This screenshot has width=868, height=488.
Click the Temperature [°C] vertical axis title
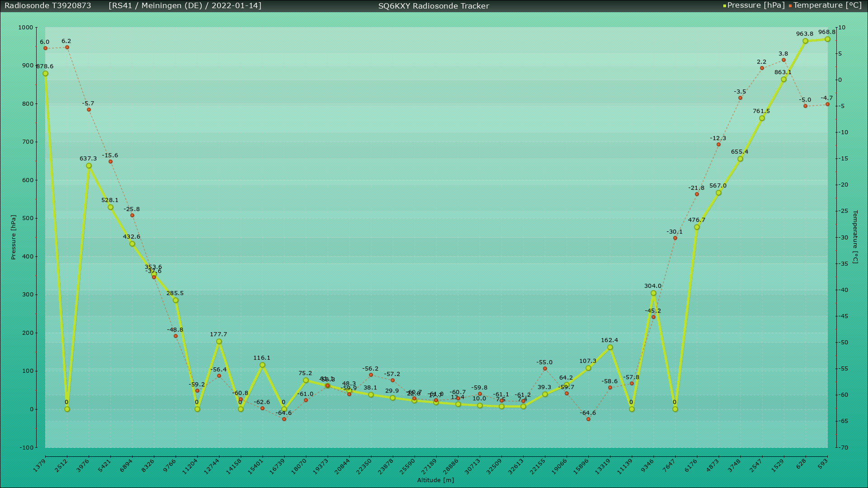(x=855, y=237)
